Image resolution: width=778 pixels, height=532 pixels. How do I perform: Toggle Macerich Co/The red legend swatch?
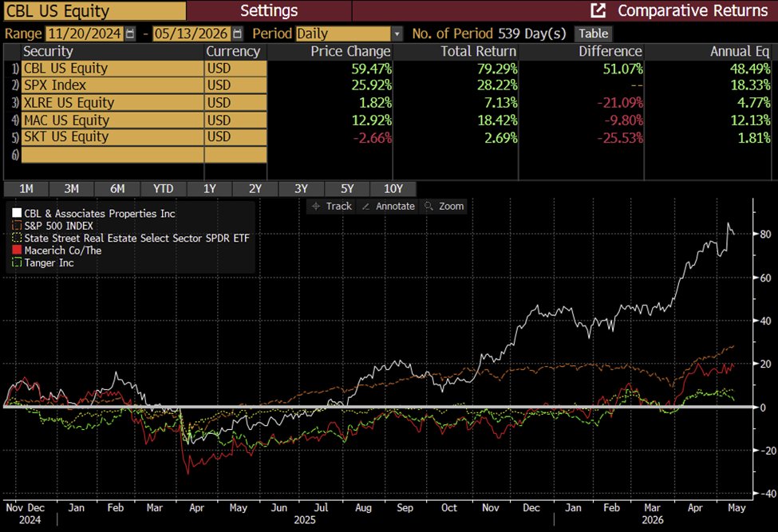click(17, 250)
